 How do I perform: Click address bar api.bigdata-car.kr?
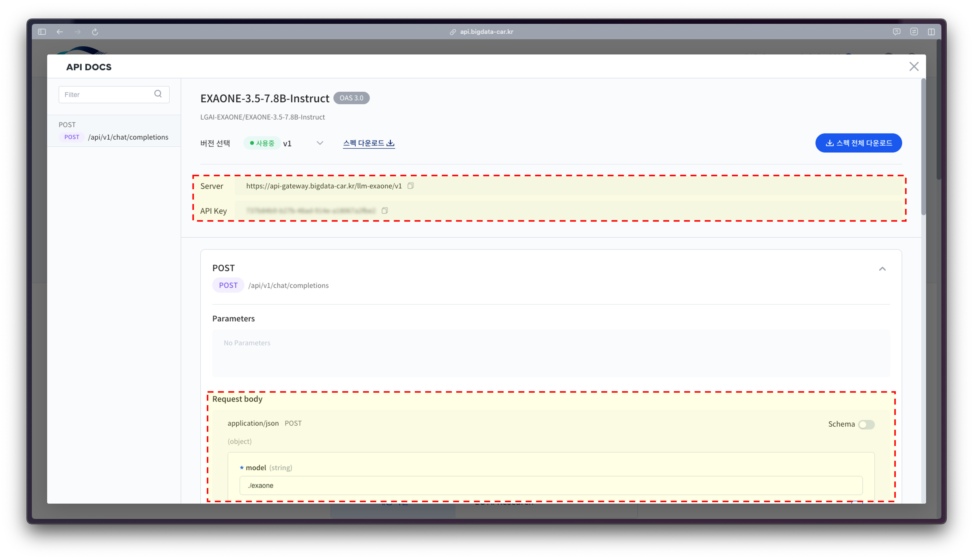pos(487,32)
